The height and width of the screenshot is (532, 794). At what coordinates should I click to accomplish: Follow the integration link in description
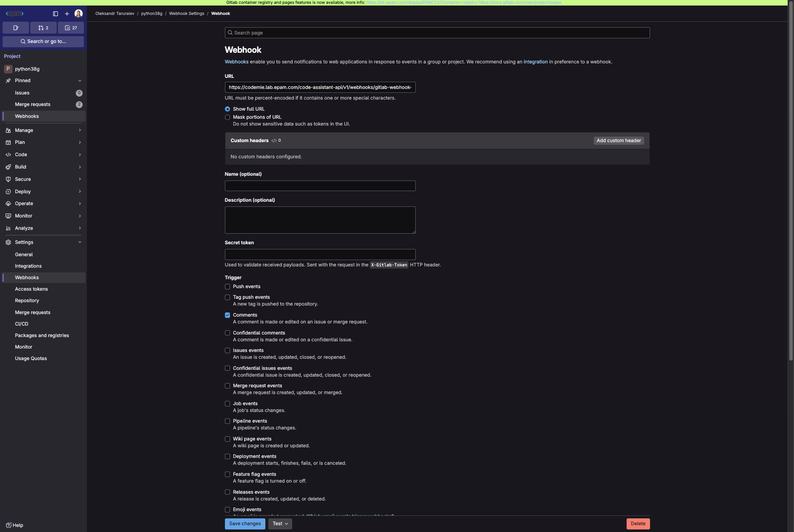pos(535,62)
